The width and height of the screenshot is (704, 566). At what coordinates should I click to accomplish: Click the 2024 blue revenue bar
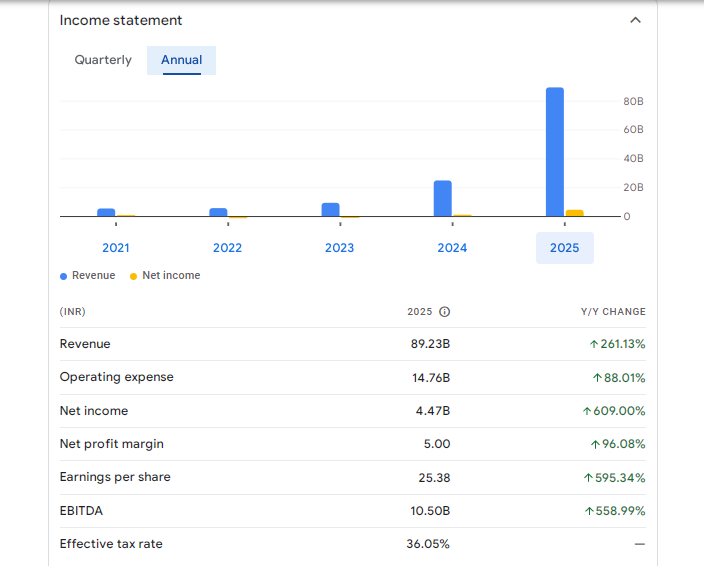[443, 198]
